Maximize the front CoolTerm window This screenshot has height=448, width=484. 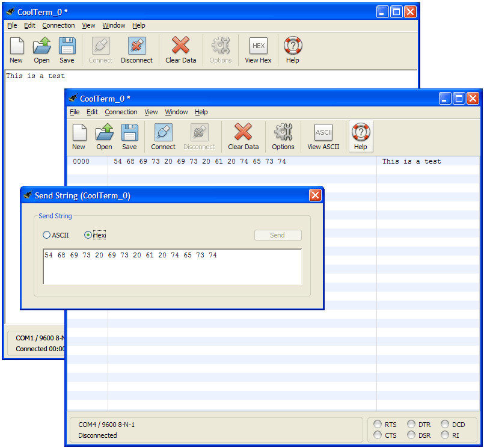[x=459, y=99]
